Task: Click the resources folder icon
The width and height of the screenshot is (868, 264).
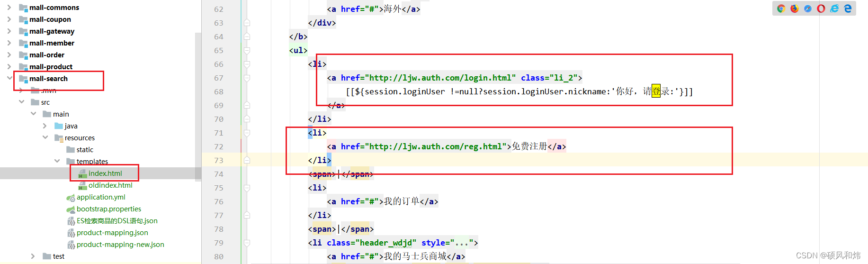Action: [59, 138]
